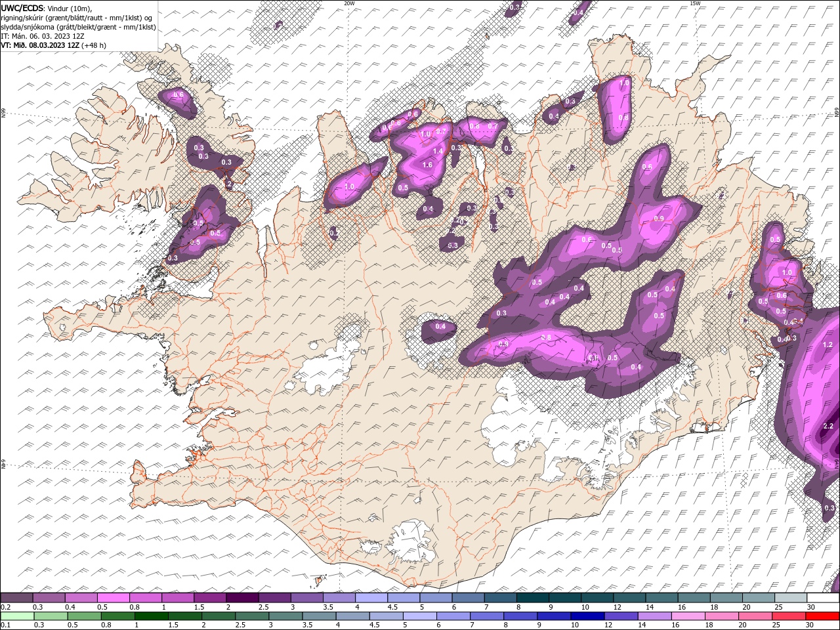The width and height of the screenshot is (840, 630).
Task: Click the '0.4' label under upper legend
Action: click(70, 607)
